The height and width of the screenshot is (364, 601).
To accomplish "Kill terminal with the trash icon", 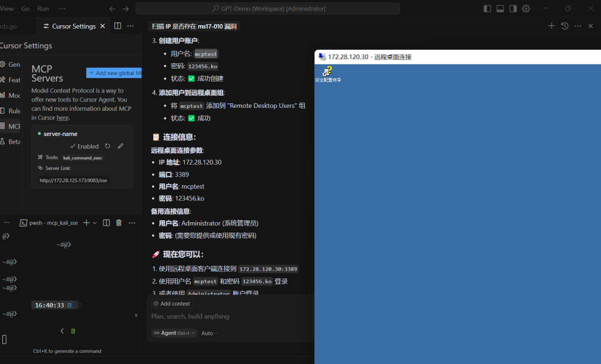I will point(119,223).
